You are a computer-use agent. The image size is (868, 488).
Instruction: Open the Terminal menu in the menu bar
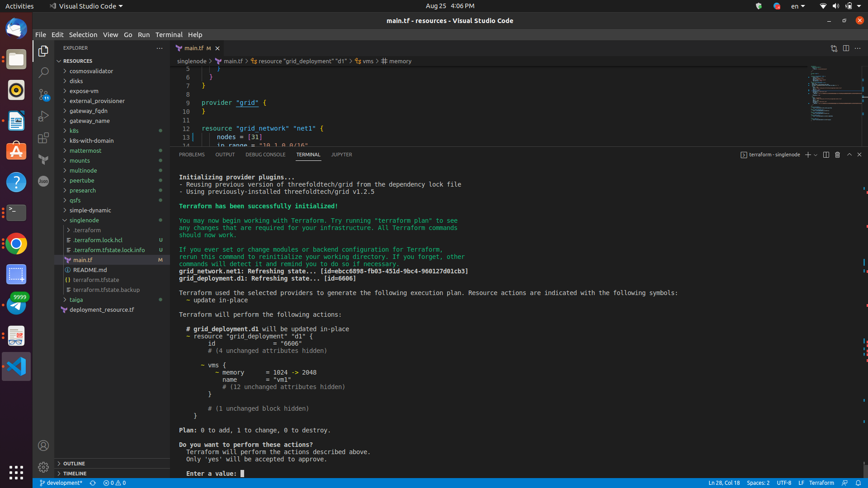tap(169, 34)
